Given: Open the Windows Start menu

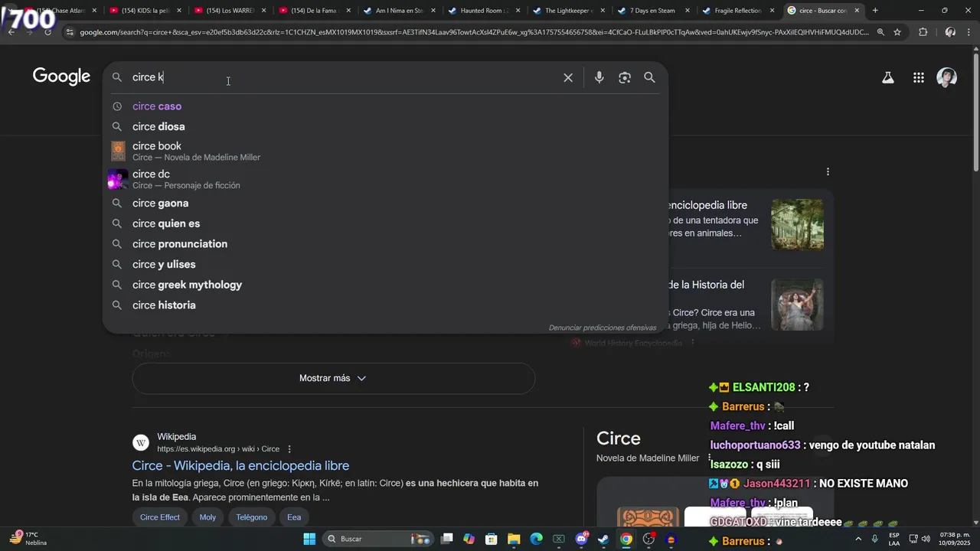Looking at the screenshot, I should coord(309,539).
